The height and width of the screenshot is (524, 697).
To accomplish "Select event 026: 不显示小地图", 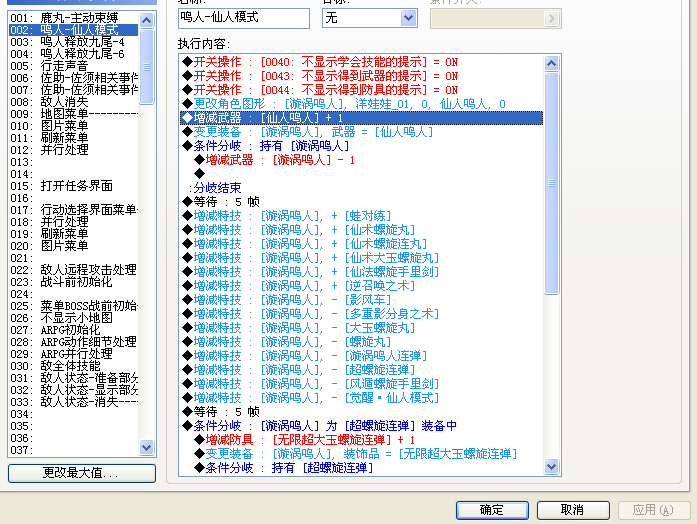I will (73, 318).
